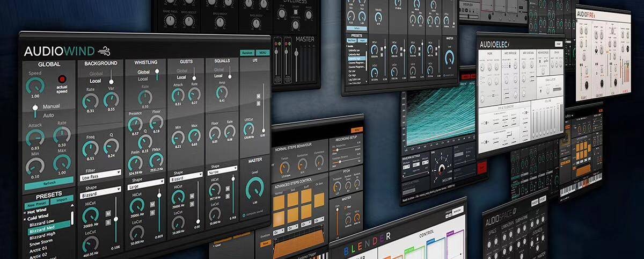
Task: Select the Hot Wind preset
Action: click(36, 210)
